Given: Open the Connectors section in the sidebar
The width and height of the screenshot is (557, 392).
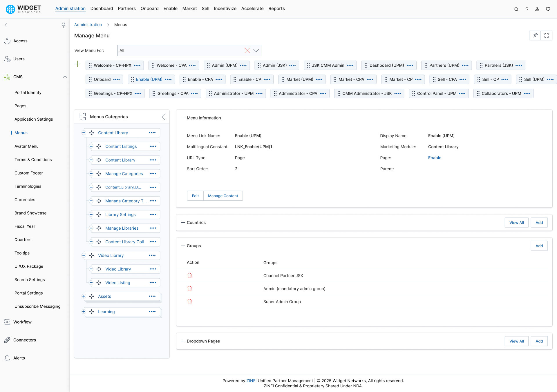Looking at the screenshot, I should tap(25, 340).
